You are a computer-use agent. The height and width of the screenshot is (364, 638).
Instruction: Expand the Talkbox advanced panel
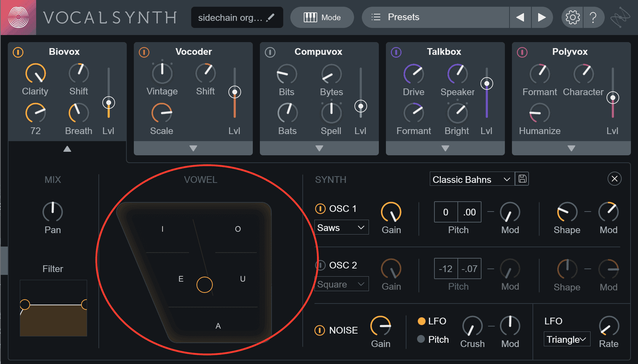[x=445, y=148]
